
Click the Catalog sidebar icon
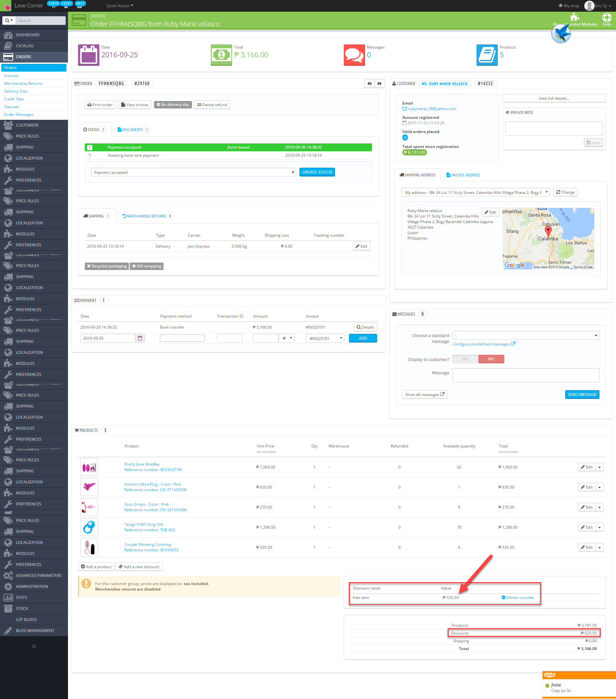pyautogui.click(x=8, y=46)
